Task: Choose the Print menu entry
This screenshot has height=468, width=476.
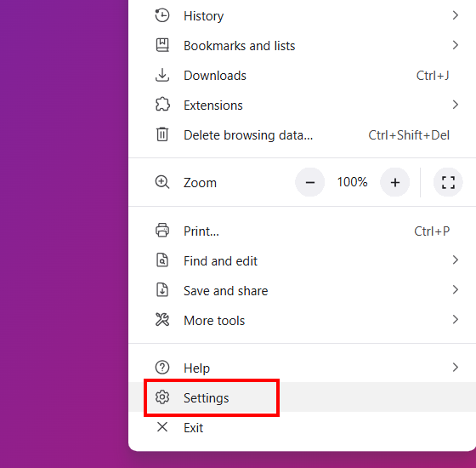Action: tap(302, 231)
